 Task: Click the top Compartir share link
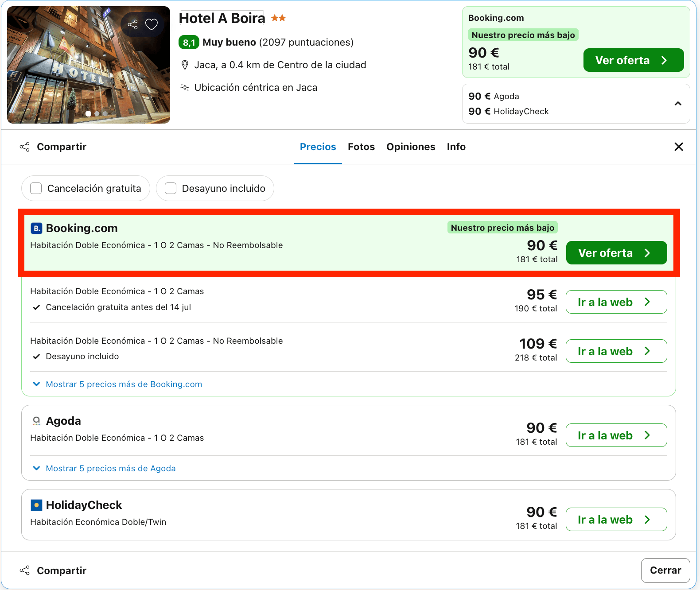click(x=53, y=147)
